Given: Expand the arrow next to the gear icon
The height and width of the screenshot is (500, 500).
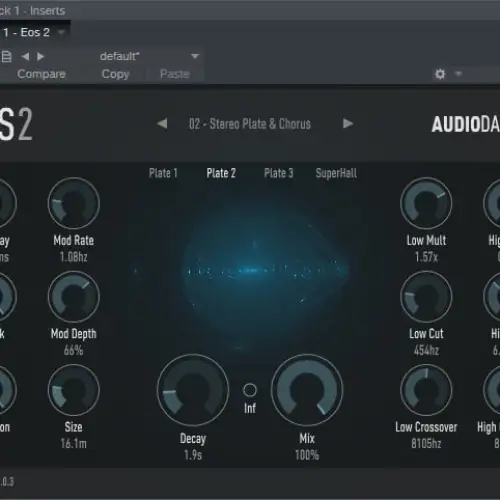Looking at the screenshot, I should tap(459, 73).
